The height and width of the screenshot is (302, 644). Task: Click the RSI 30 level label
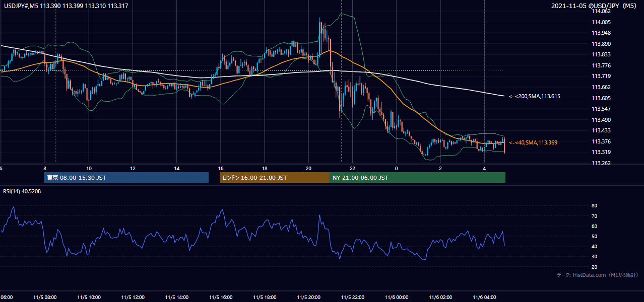tap(594, 257)
